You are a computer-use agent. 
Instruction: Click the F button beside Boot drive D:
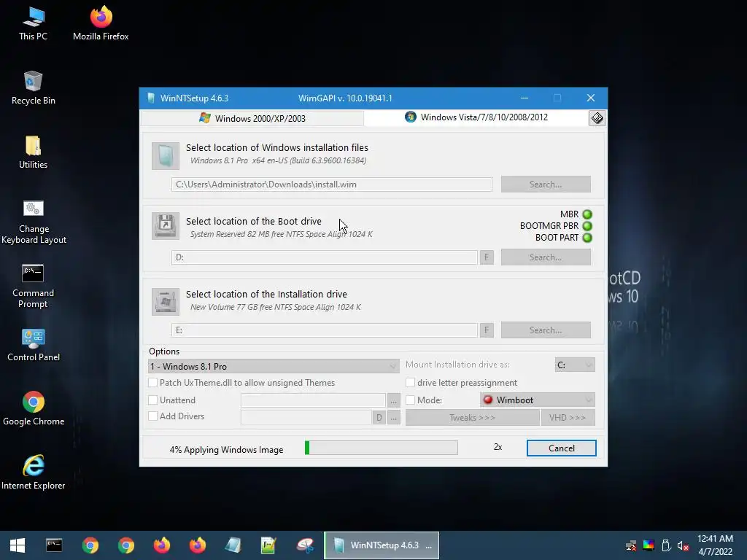click(x=487, y=257)
